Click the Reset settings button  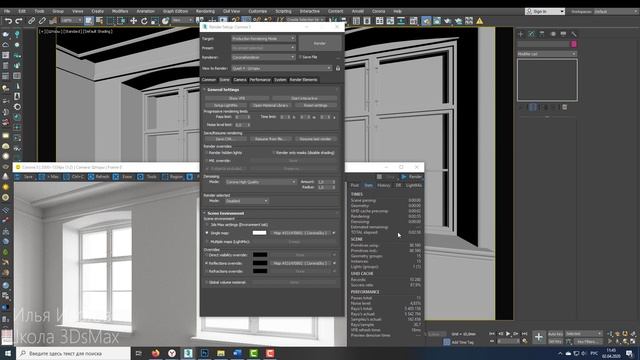point(316,105)
